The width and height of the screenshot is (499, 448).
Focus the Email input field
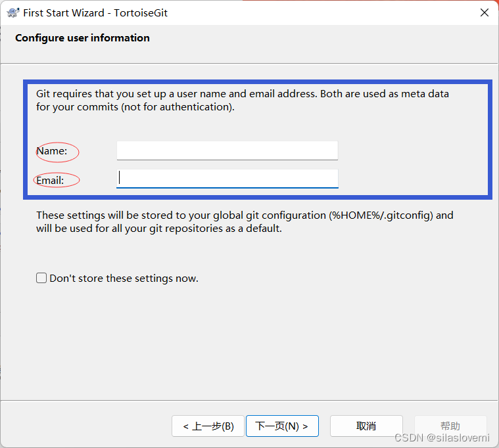coord(227,179)
